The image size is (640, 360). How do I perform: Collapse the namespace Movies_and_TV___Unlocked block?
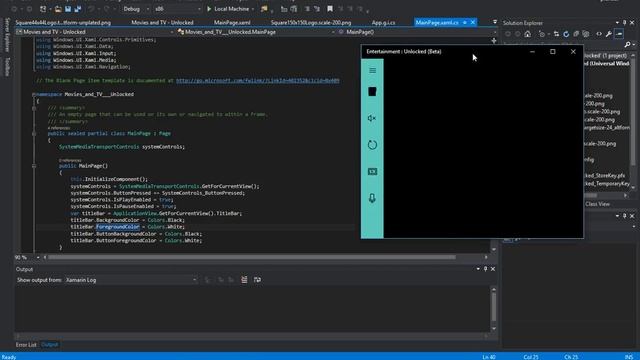[x=34, y=94]
